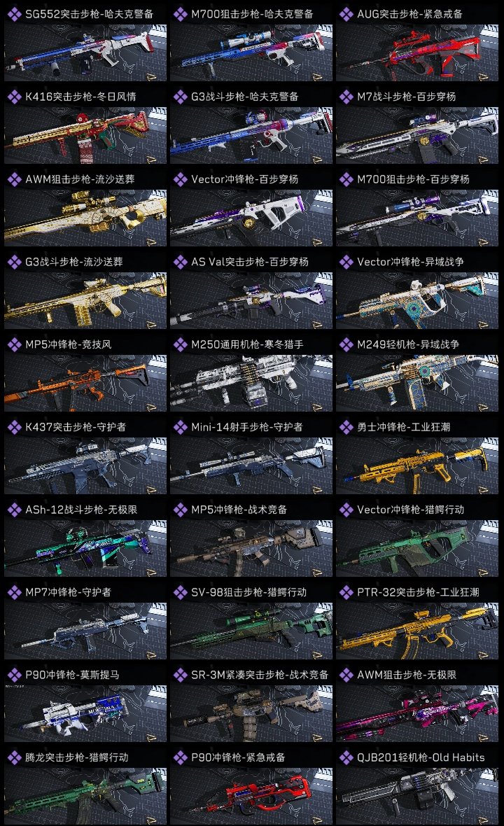Select the P90冲锋枪-紧急戒备 red skin thumbnail
Image resolution: width=504 pixels, height=826 pixels.
coord(251,795)
